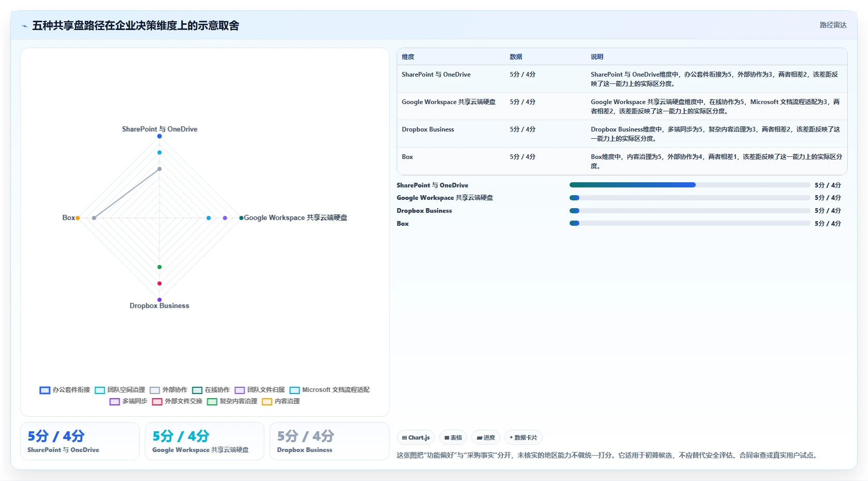Click the blue data point at the radar top vertex
868x481 pixels.
pyautogui.click(x=159, y=136)
